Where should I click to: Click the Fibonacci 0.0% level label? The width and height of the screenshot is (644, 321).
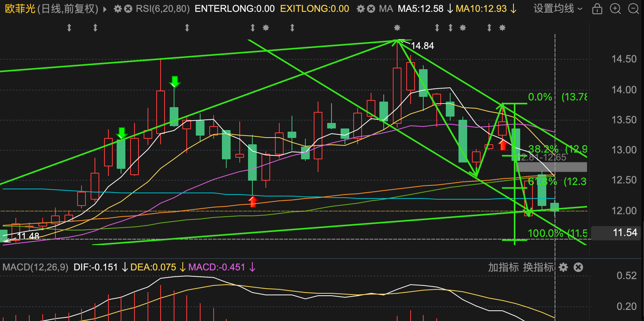point(540,97)
